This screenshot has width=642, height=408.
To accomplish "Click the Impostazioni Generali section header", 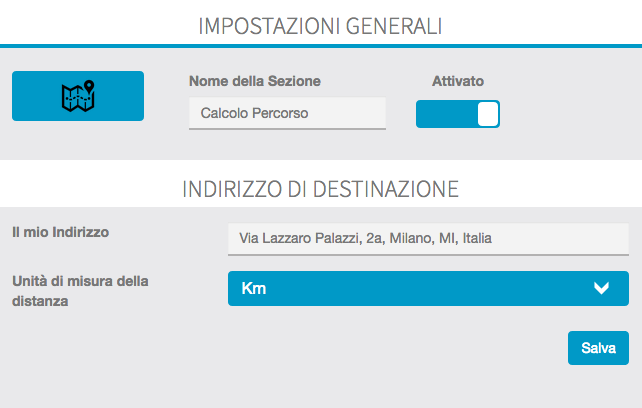I will click(x=320, y=24).
